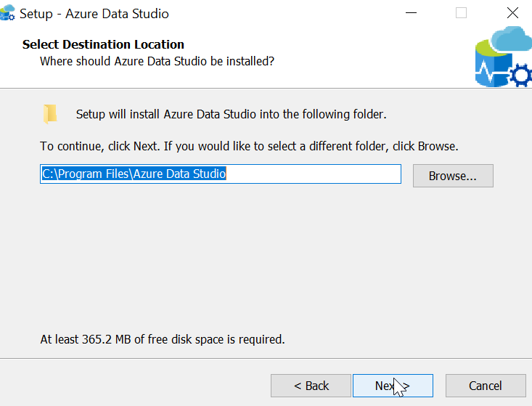Click 'Where should Azure Data Studio be installed?' text
Screen dimensions: 532x406
pyautogui.click(x=157, y=61)
